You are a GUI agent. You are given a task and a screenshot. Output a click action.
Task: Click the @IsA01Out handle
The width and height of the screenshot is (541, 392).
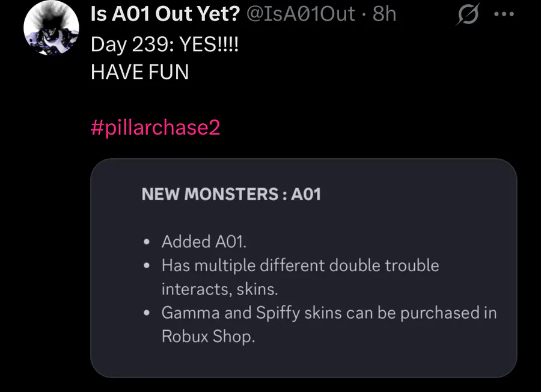(x=302, y=14)
